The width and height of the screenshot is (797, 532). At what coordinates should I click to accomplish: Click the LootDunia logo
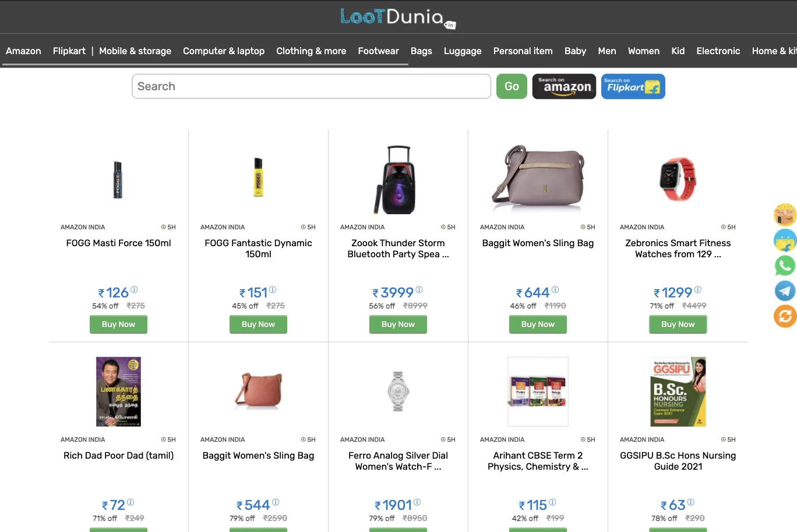[398, 17]
